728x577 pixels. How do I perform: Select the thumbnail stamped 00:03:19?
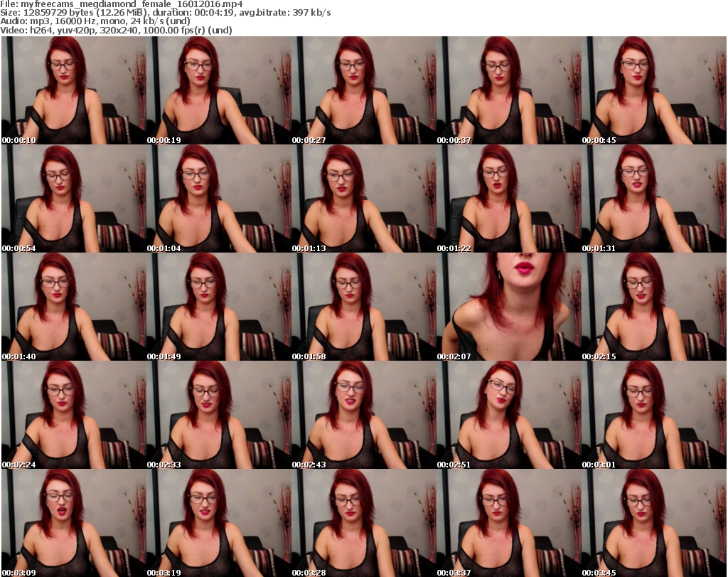219,523
